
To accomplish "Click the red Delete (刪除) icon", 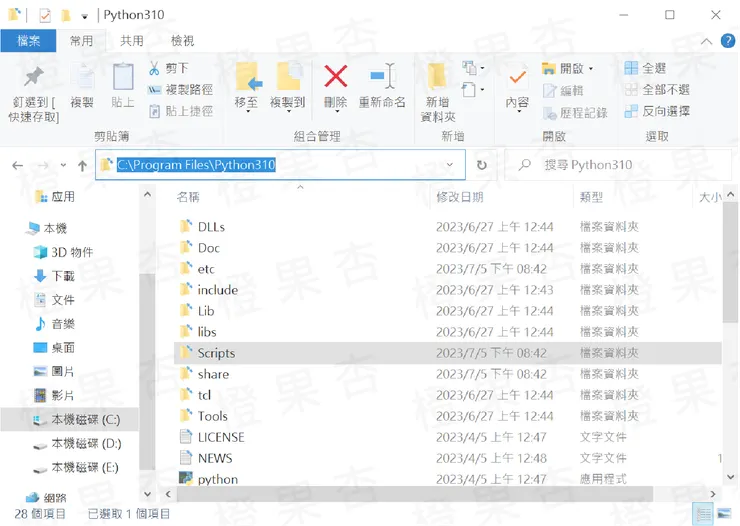I will tap(336, 76).
